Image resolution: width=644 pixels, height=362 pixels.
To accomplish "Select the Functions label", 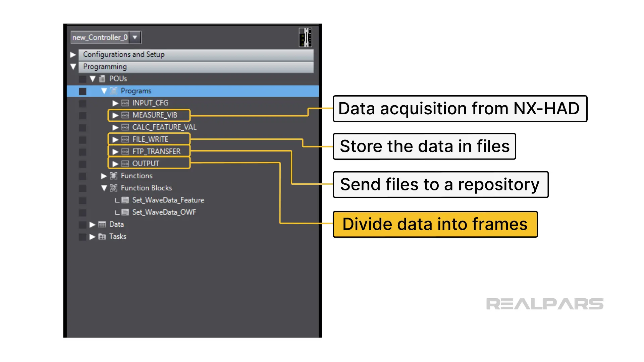I will [x=137, y=176].
